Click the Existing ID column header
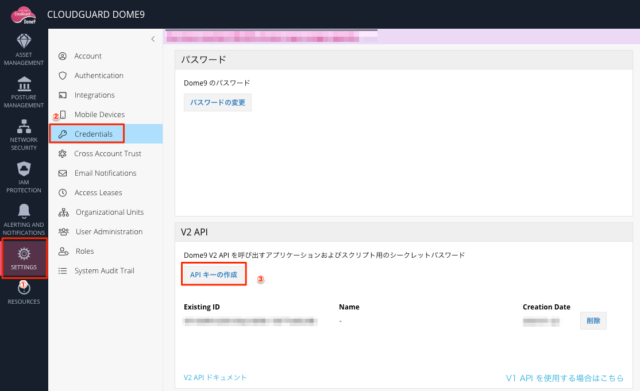The image size is (640, 391). click(202, 307)
